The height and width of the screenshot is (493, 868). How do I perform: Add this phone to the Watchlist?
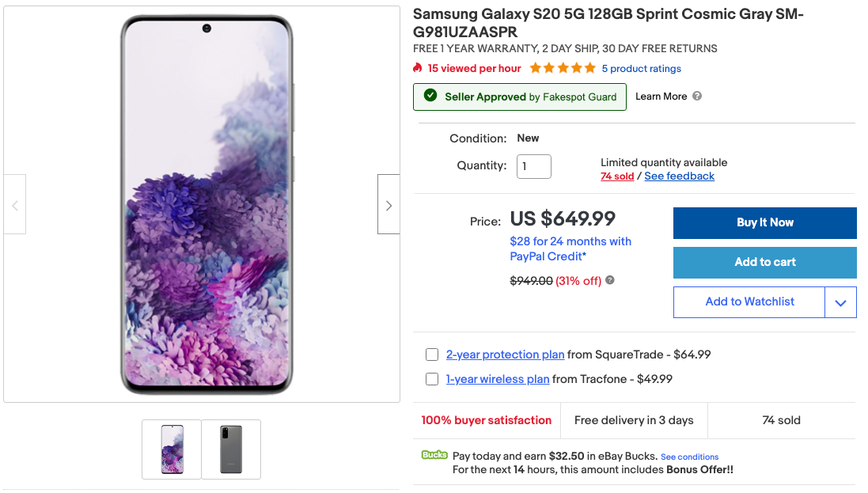749,301
